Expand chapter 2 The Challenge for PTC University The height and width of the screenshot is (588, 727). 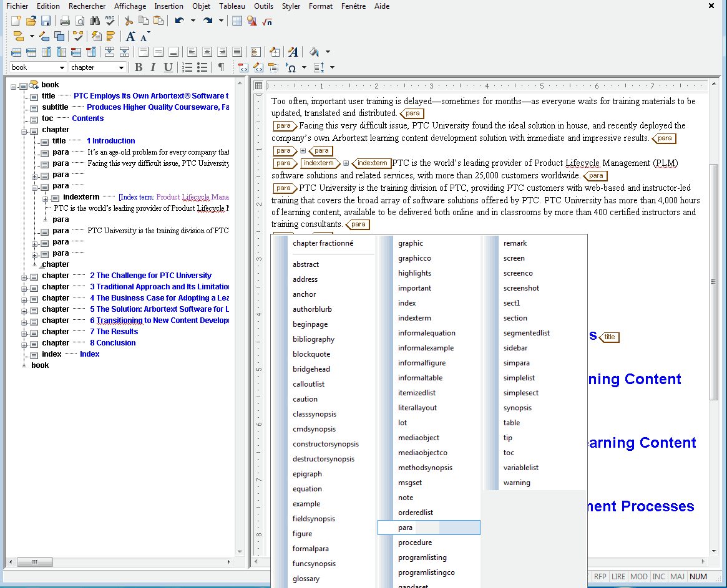point(24,277)
